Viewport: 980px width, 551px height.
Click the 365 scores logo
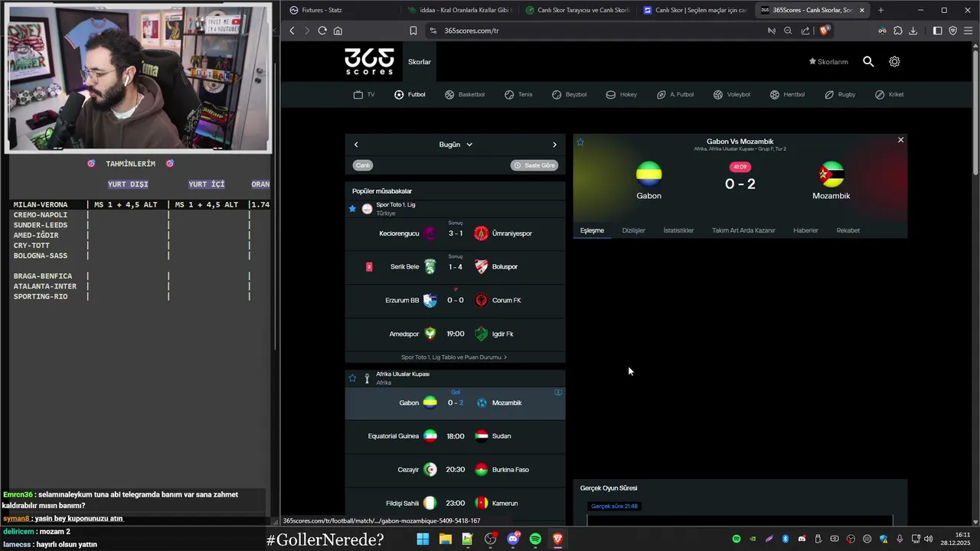369,61
